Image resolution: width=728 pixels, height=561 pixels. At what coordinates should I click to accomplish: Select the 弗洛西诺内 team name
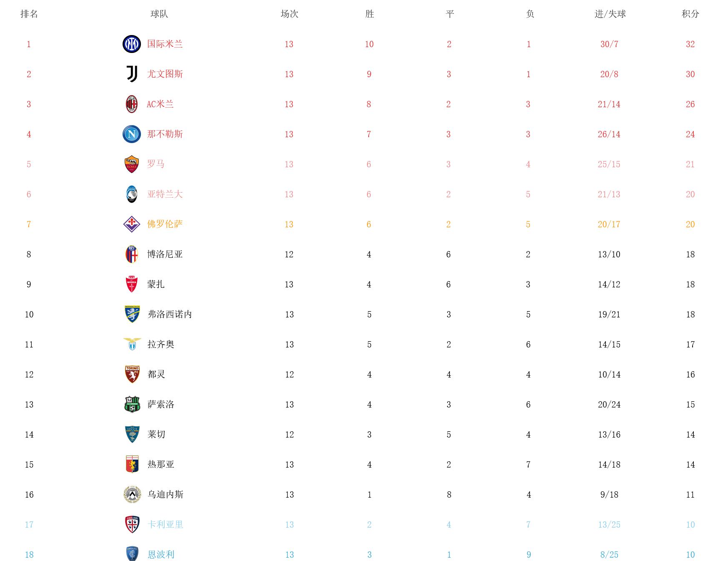pyautogui.click(x=170, y=314)
